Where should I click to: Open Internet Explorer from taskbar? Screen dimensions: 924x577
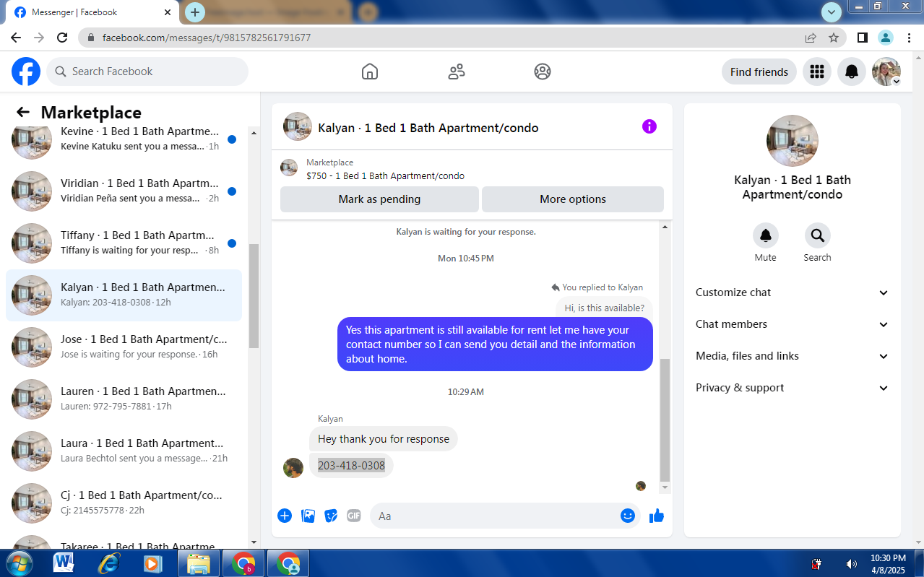[x=109, y=563]
